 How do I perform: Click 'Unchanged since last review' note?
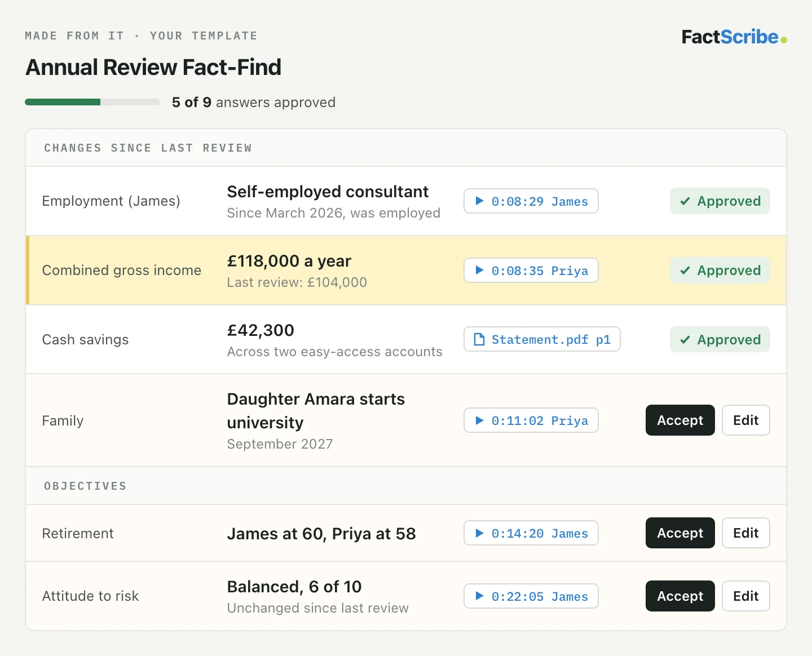point(317,608)
